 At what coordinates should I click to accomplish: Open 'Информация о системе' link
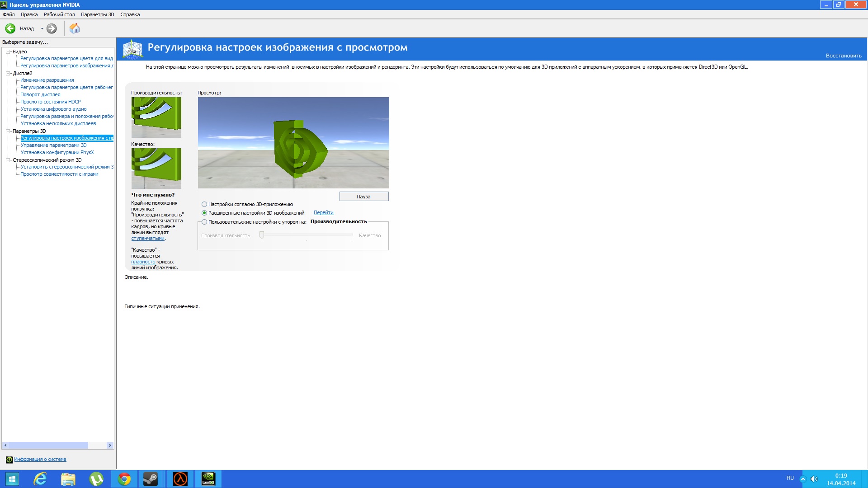pyautogui.click(x=40, y=460)
